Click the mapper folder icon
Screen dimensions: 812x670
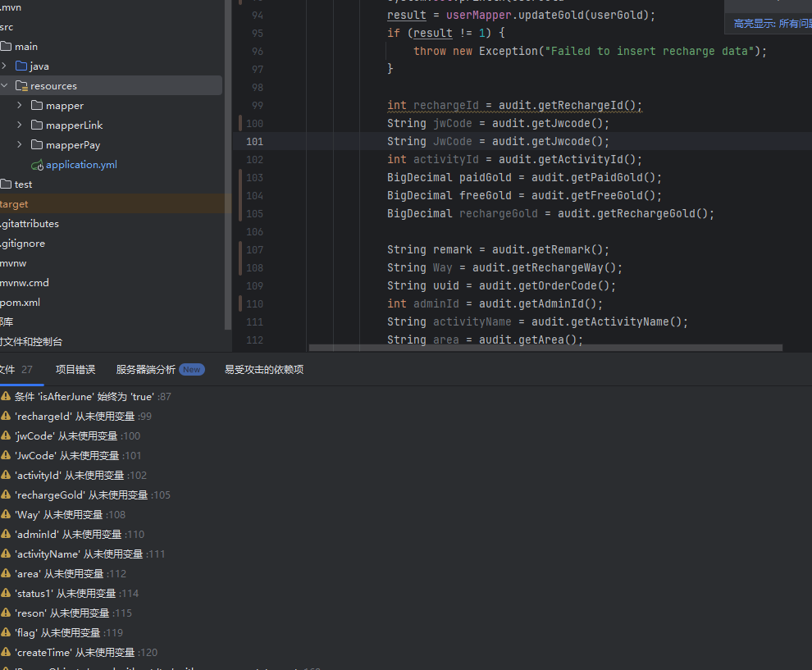pyautogui.click(x=37, y=105)
